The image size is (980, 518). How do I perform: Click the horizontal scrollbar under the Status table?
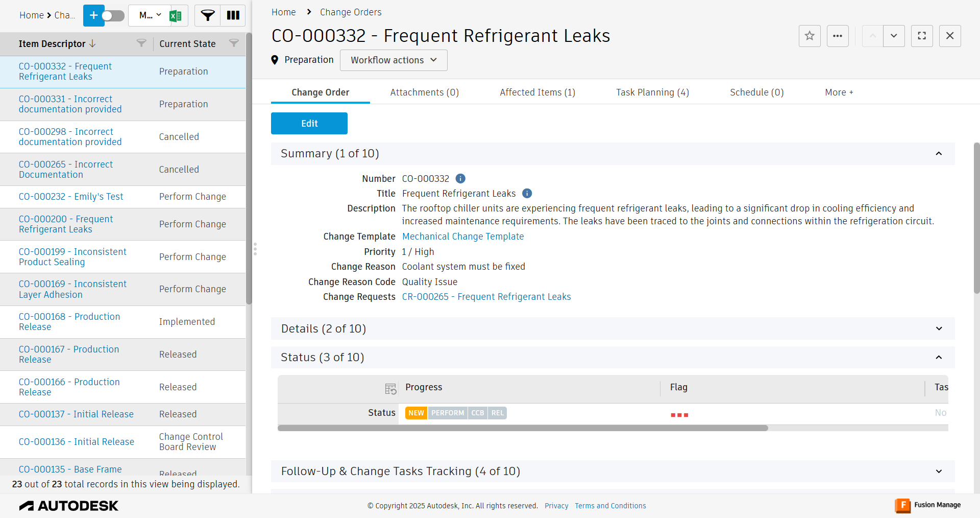pos(523,428)
